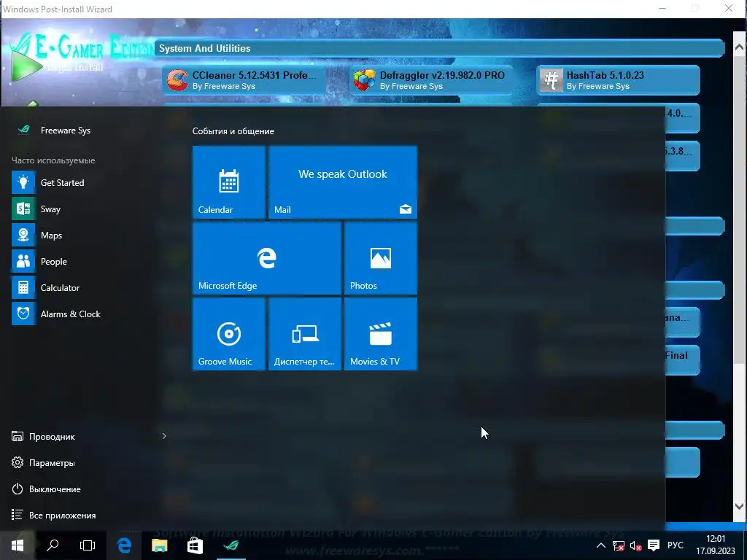This screenshot has height=560, width=747.
Task: Open the Photos tile
Action: (x=381, y=258)
